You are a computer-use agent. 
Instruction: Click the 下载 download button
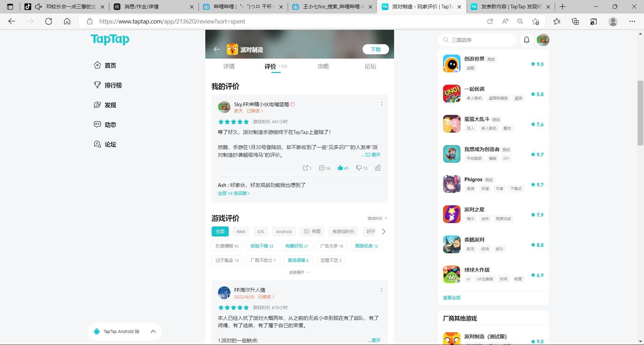click(x=376, y=49)
